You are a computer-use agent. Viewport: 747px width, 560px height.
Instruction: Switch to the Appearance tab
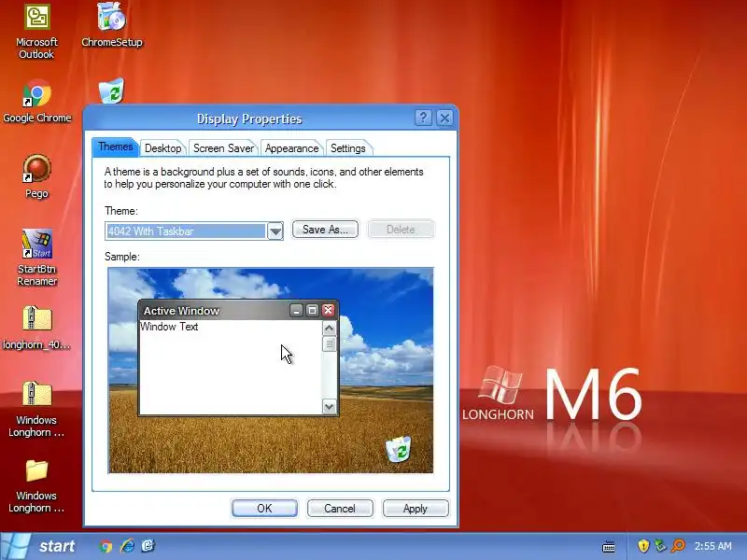pyautogui.click(x=291, y=148)
